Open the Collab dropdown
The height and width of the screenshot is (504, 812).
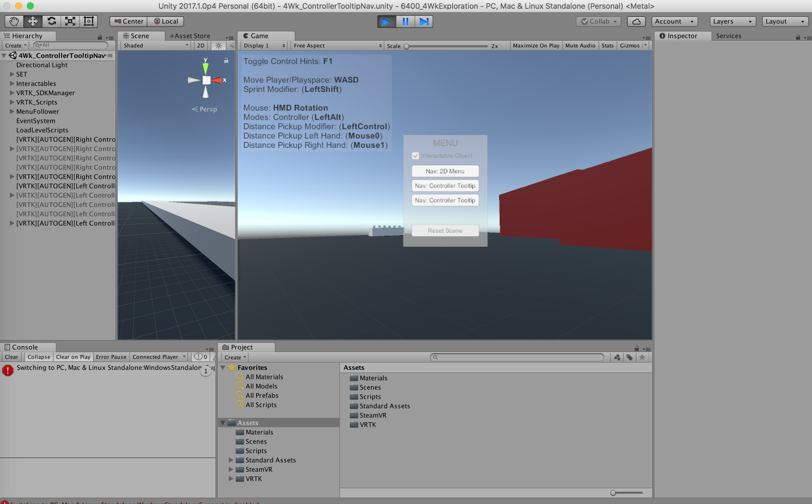click(599, 21)
